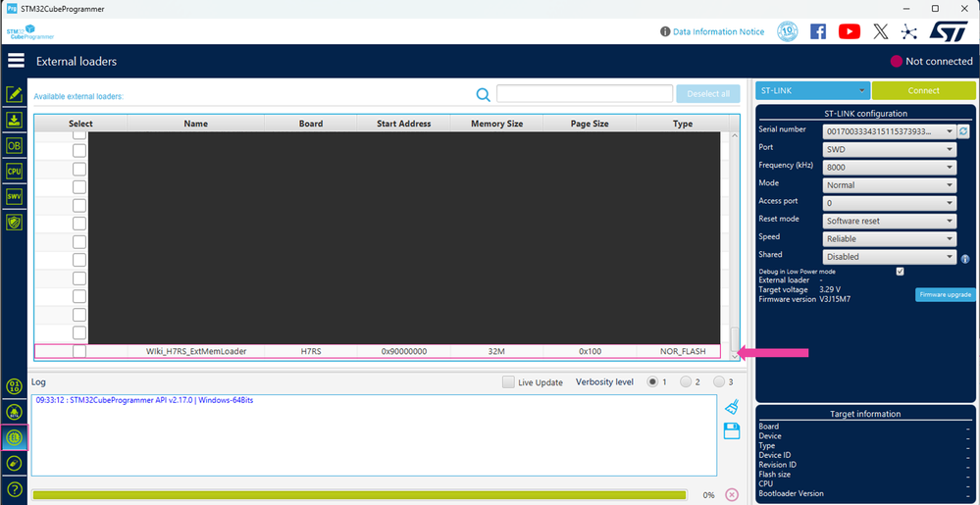Click the X (Twitter) icon in header
This screenshot has width=980, height=505.
click(x=881, y=31)
